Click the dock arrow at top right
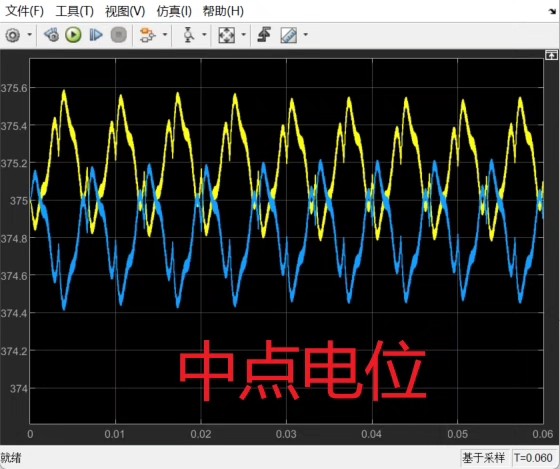560x469 pixels. 552,11
